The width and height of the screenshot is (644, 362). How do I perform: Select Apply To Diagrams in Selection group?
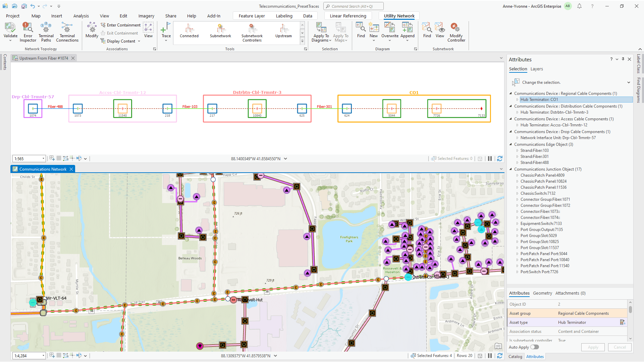coord(321,32)
